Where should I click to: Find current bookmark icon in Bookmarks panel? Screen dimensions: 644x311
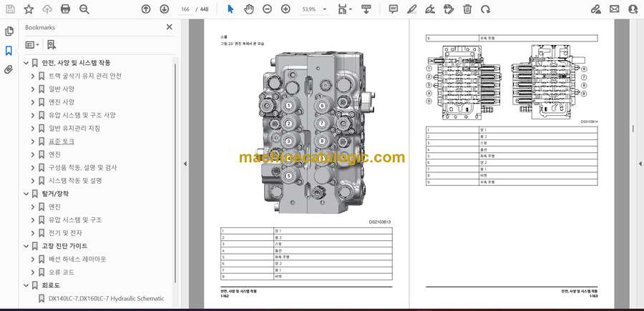[52, 45]
